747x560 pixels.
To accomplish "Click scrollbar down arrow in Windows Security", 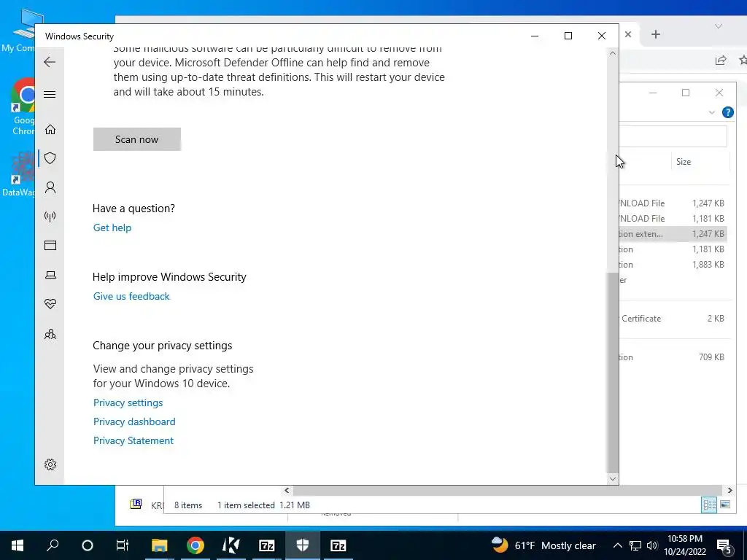I will pyautogui.click(x=613, y=479).
